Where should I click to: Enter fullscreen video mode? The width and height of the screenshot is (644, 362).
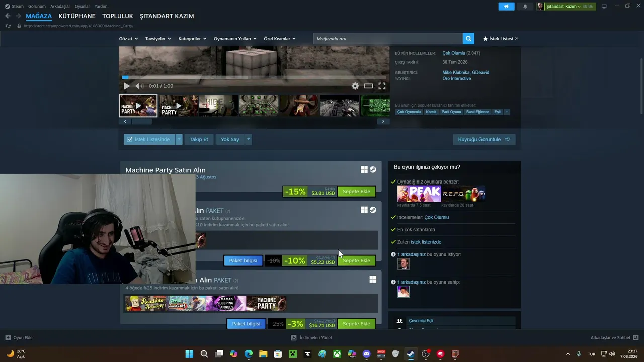pos(382,86)
